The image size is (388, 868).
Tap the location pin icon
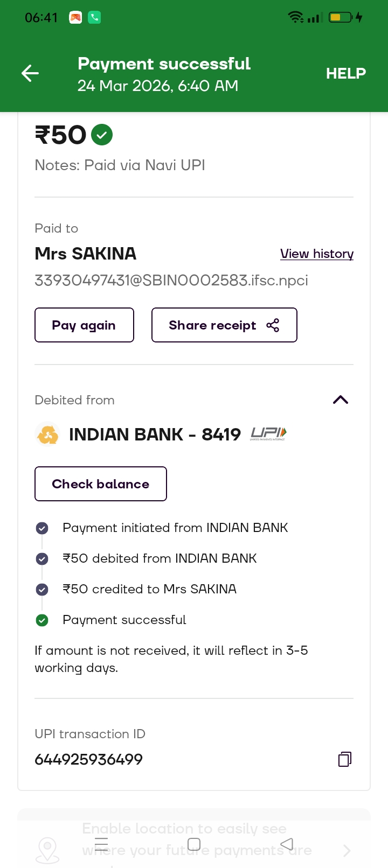click(x=47, y=850)
